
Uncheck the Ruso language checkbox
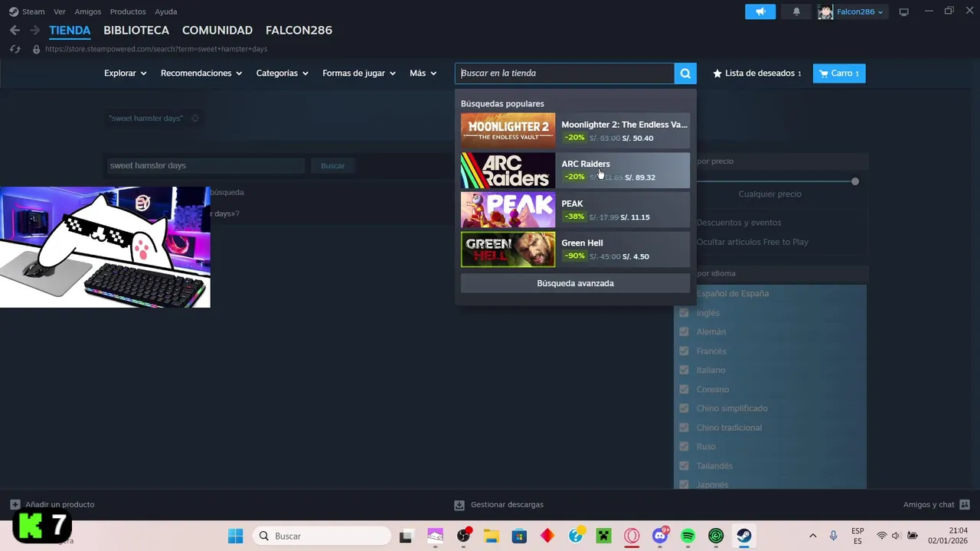point(684,446)
